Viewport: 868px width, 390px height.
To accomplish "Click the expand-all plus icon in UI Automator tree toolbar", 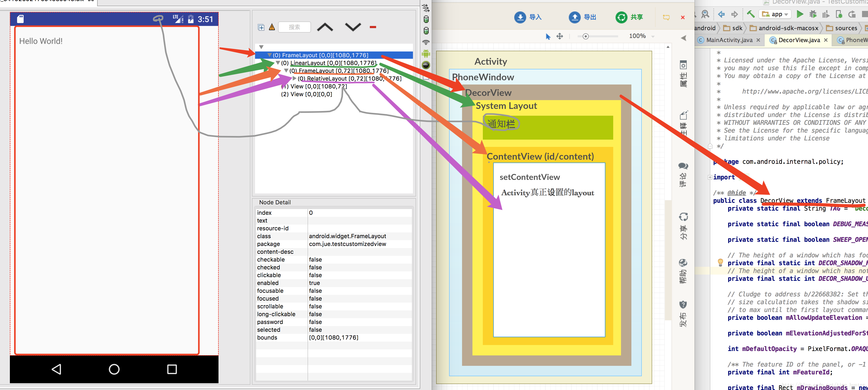I will [261, 27].
